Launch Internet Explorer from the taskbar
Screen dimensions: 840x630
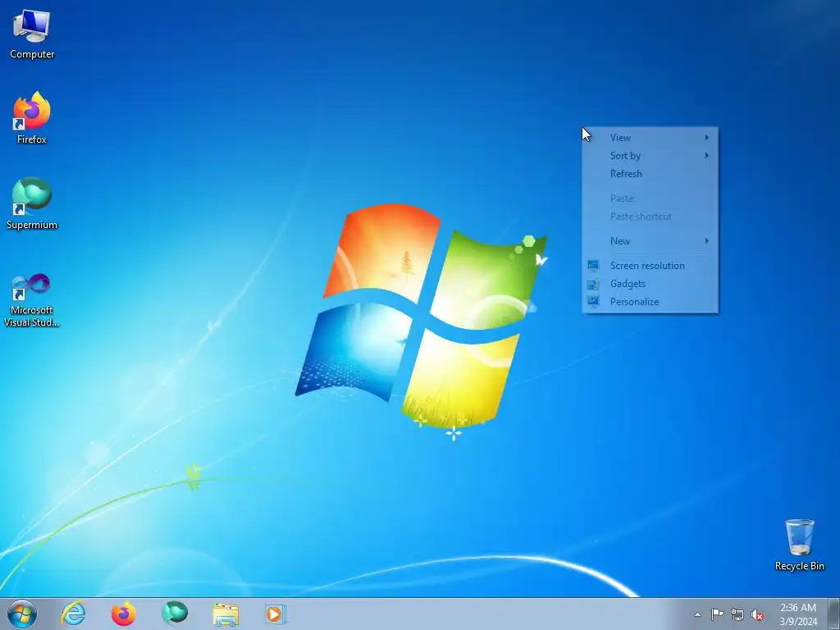73,614
